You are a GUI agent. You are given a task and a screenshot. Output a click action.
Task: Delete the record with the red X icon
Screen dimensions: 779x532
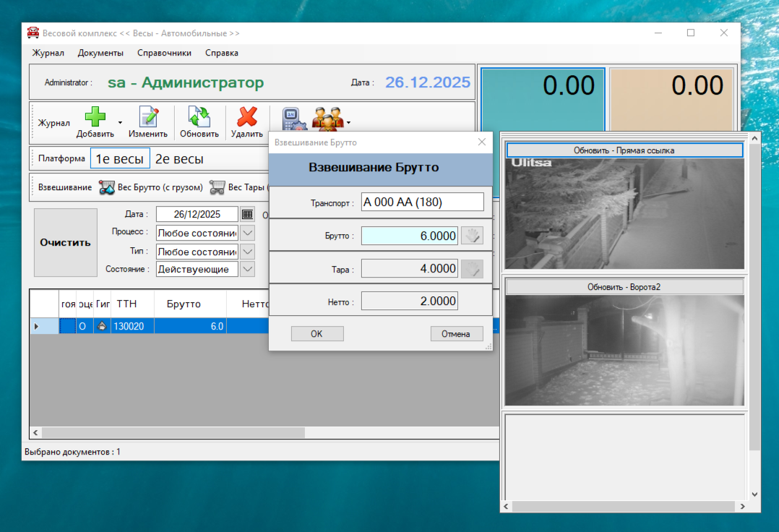(x=247, y=117)
